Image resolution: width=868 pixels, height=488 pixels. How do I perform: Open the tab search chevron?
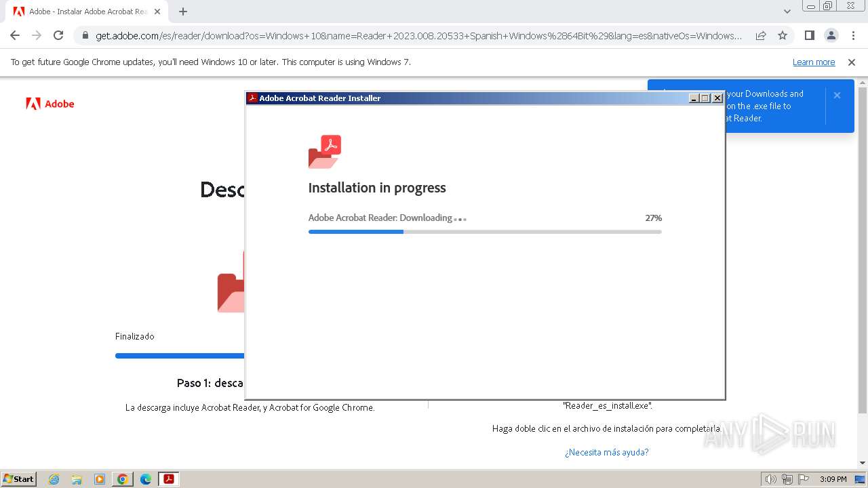point(787,12)
